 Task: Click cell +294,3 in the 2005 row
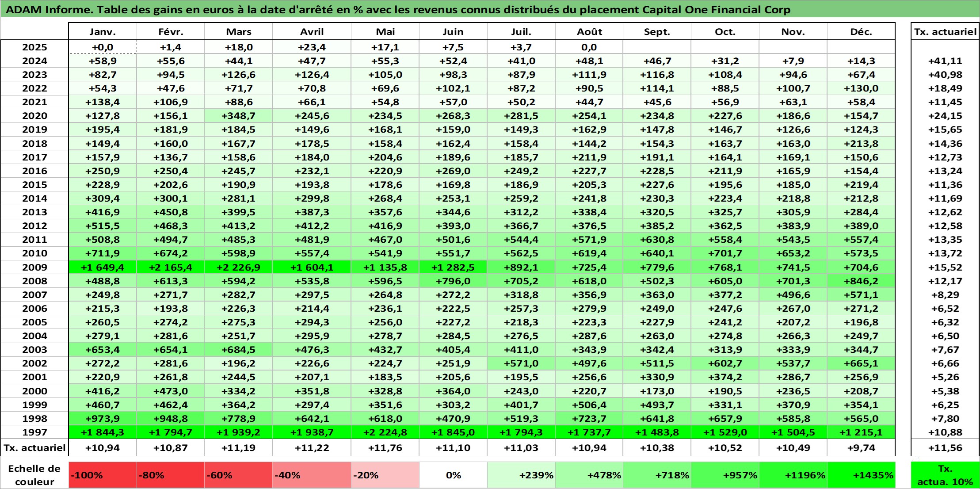312,322
